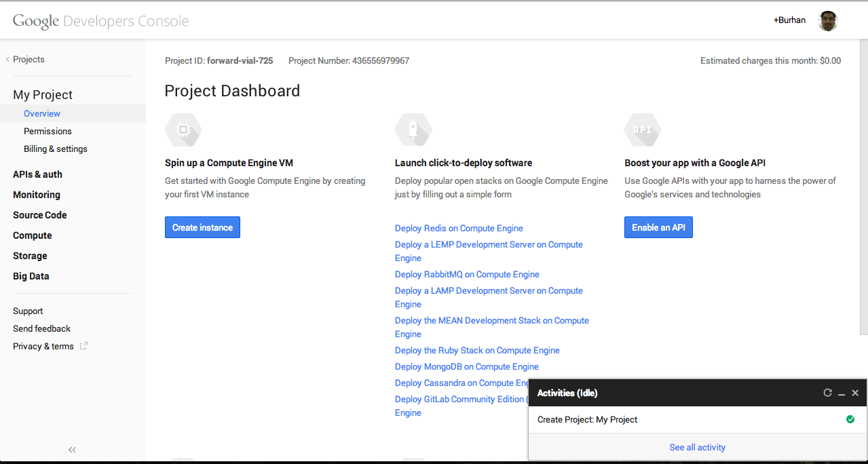Click the estimated charges $0.00 text
This screenshot has width=868, height=464.
pos(770,61)
